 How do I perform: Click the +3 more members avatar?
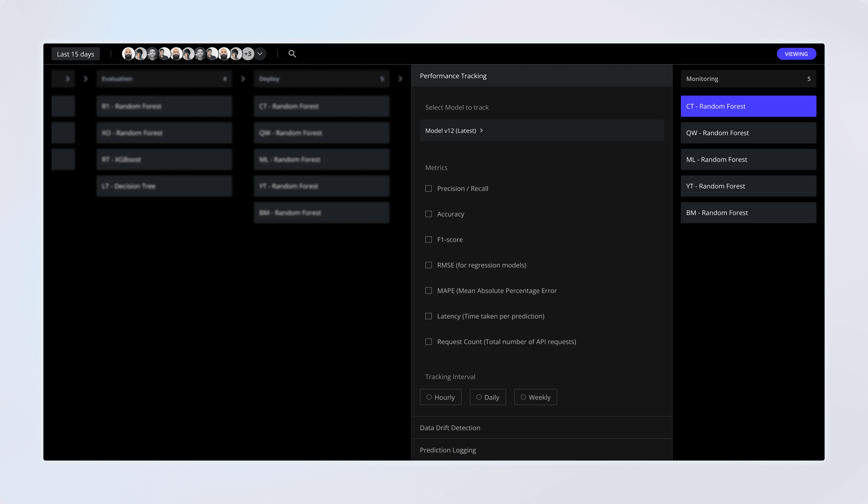pyautogui.click(x=248, y=54)
